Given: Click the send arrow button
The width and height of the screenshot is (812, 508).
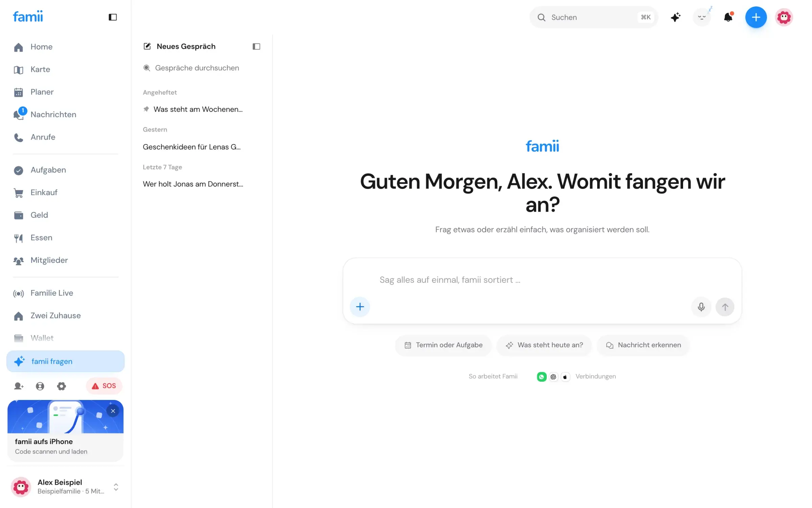Looking at the screenshot, I should [x=725, y=307].
